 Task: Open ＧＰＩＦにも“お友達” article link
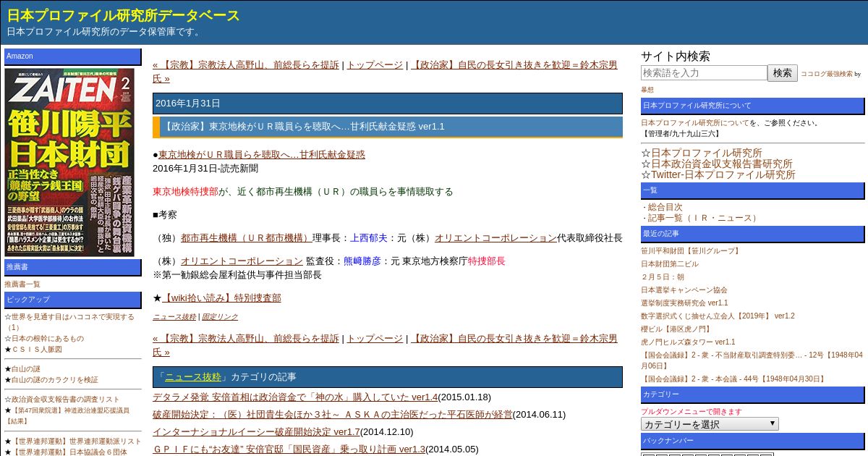point(289,449)
